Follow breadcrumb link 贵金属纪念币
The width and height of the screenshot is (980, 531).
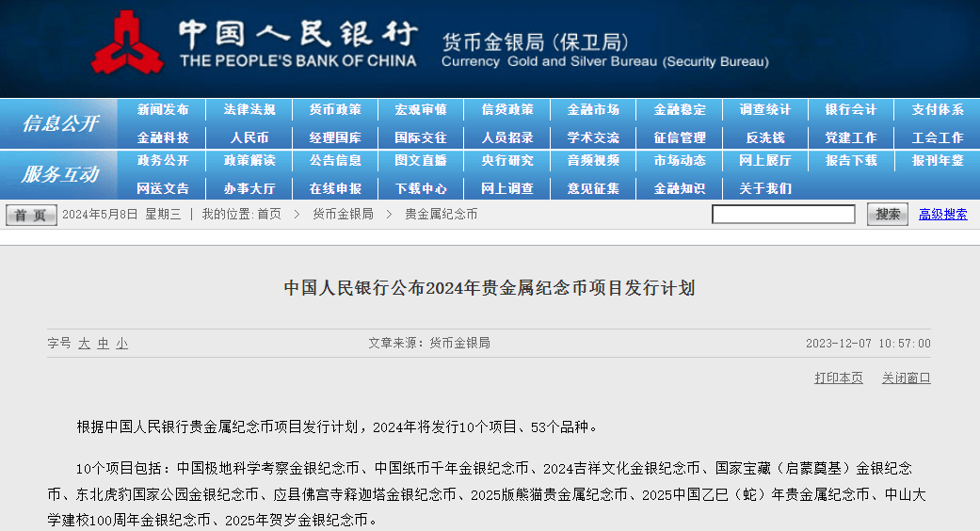[442, 215]
